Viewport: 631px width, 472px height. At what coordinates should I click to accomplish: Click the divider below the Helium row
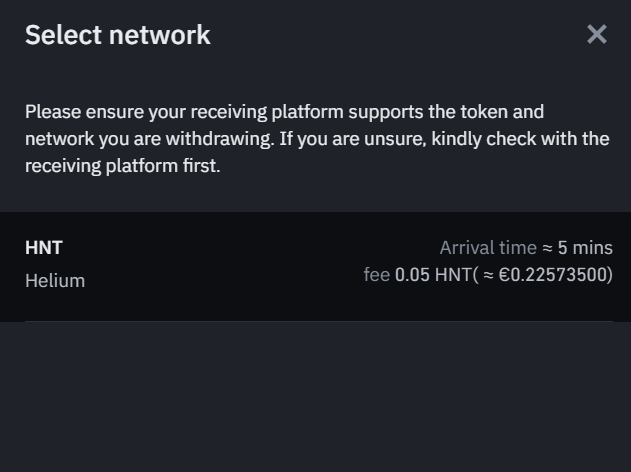pos(316,321)
